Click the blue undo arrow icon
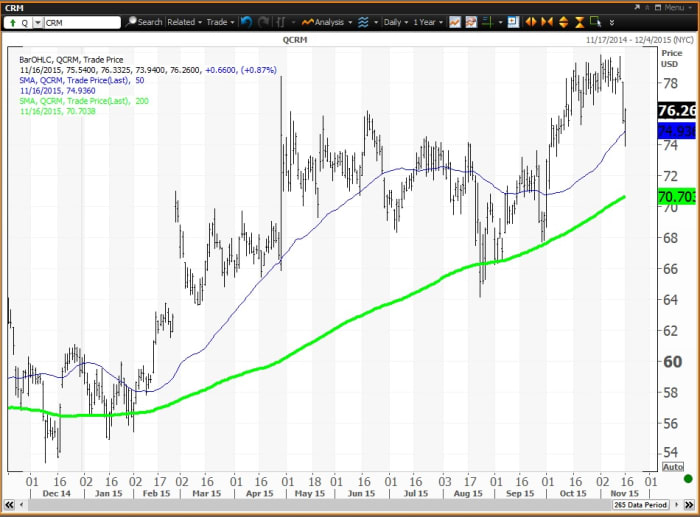The height and width of the screenshot is (517, 700). click(x=246, y=21)
